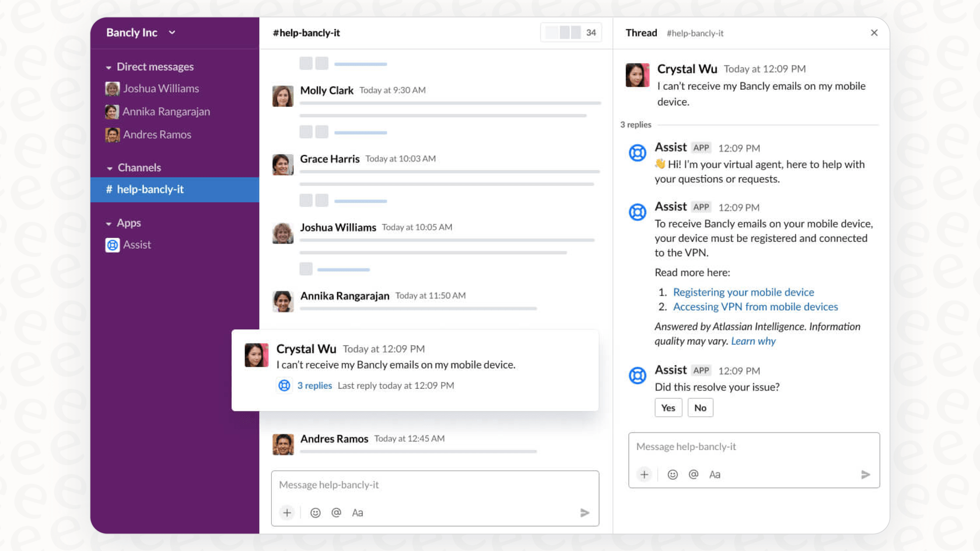
Task: Click Molly Clark's avatar in the channel
Action: pos(283,96)
